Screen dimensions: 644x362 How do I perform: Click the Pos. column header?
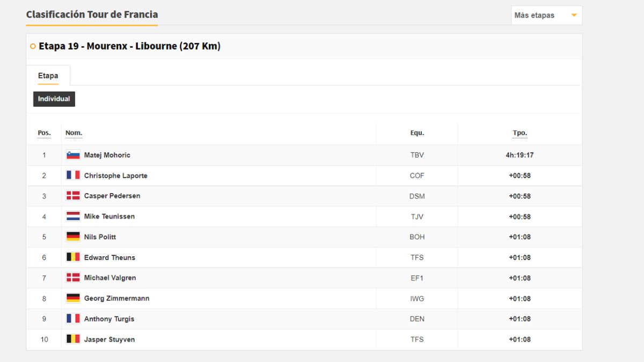click(44, 133)
